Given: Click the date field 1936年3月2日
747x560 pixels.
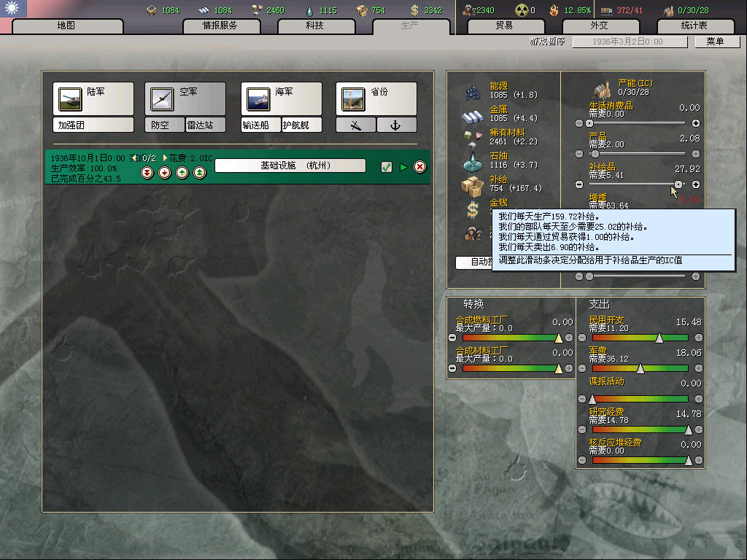Looking at the screenshot, I should coord(630,42).
